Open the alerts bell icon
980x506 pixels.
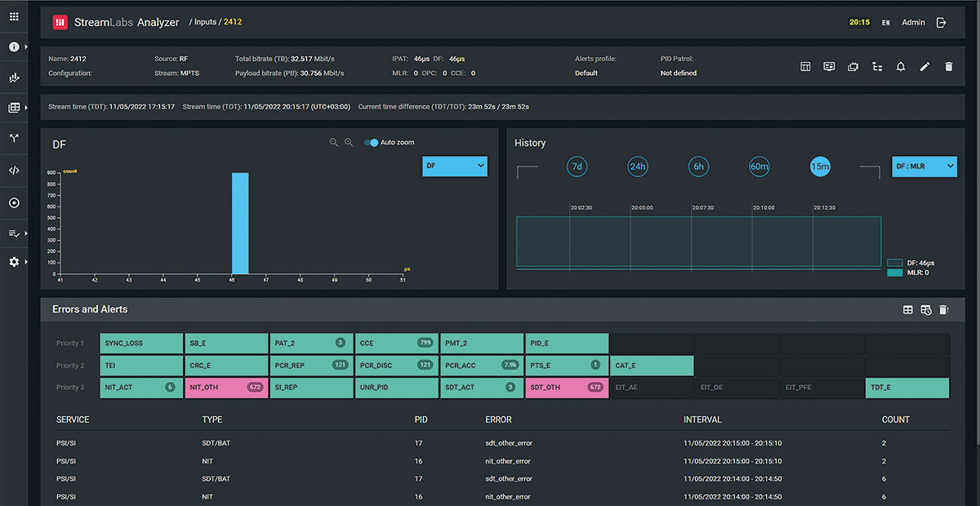click(901, 67)
